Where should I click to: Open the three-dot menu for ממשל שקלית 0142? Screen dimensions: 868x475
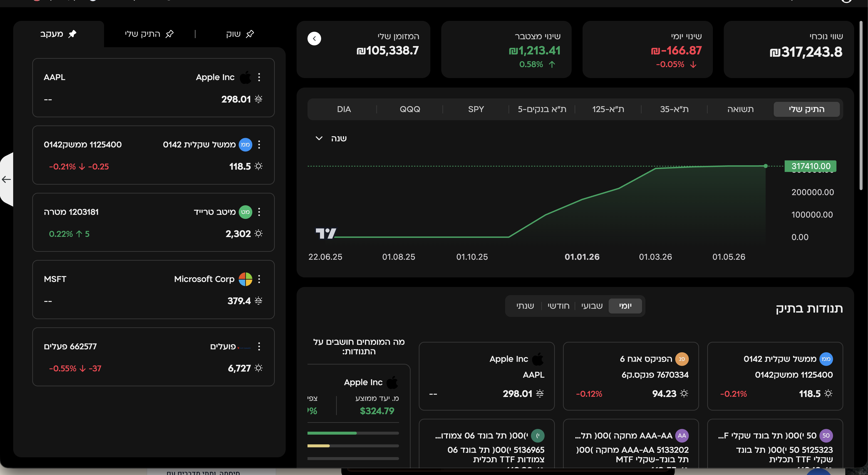[259, 144]
